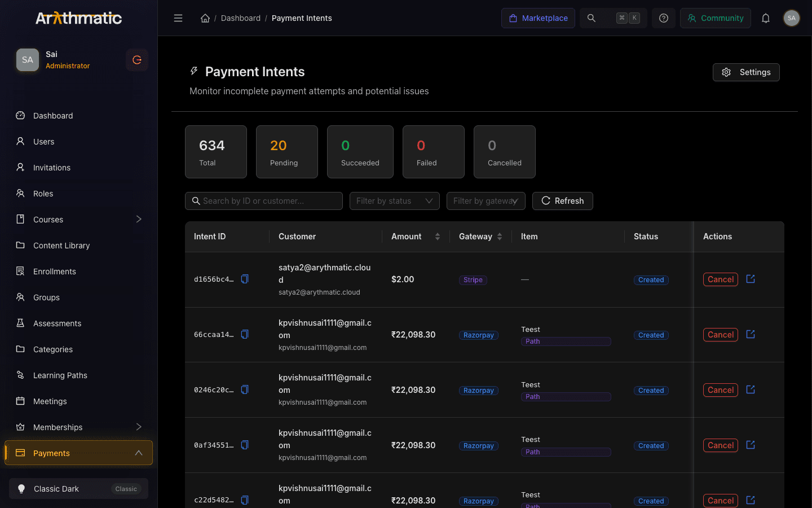Expand the Memberships submenu chevron

[139, 427]
